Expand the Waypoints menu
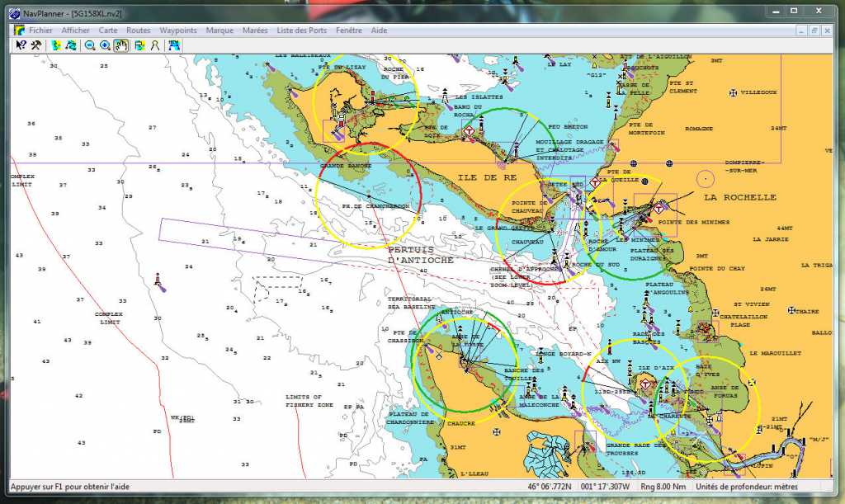Screen dimensions: 845x504 click(178, 31)
